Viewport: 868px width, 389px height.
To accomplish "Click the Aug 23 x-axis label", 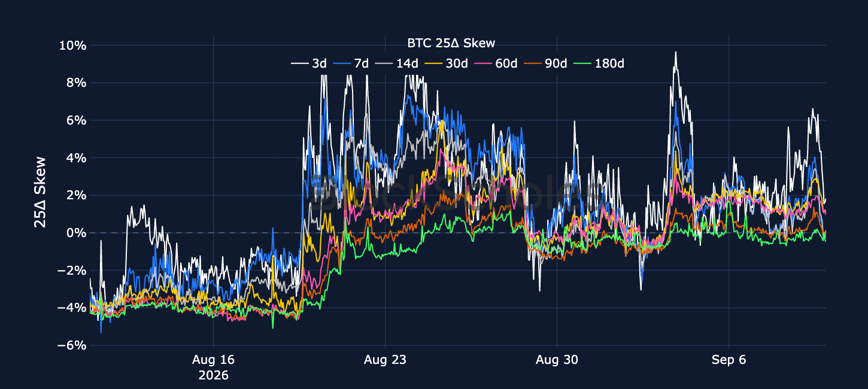I will (385, 360).
